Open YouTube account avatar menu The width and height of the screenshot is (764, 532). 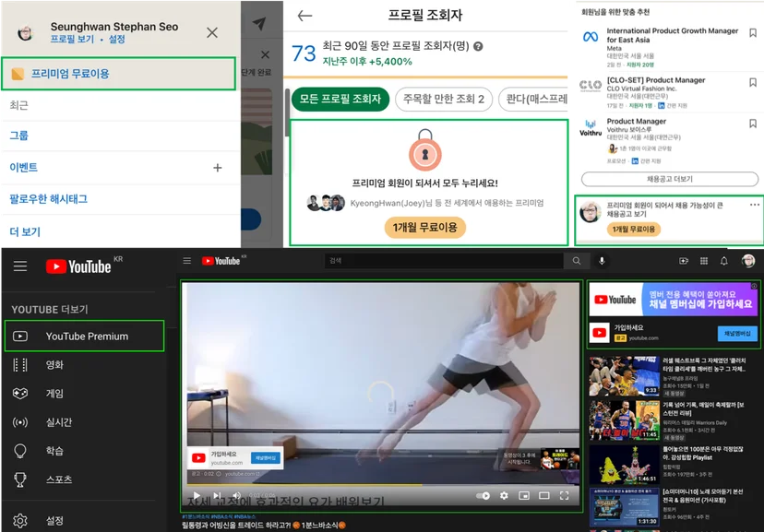[748, 261]
